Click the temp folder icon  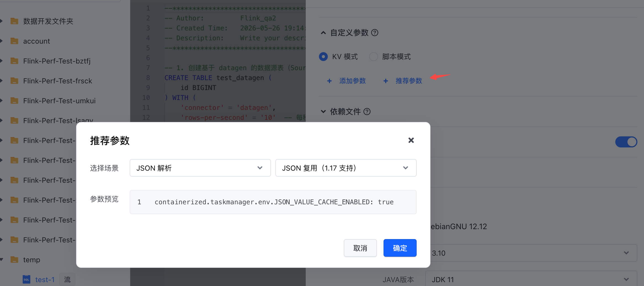tap(14, 260)
